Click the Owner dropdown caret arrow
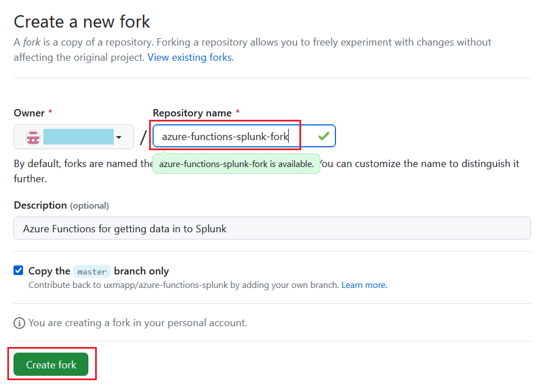Image resolution: width=542 pixels, height=392 pixels. click(119, 137)
